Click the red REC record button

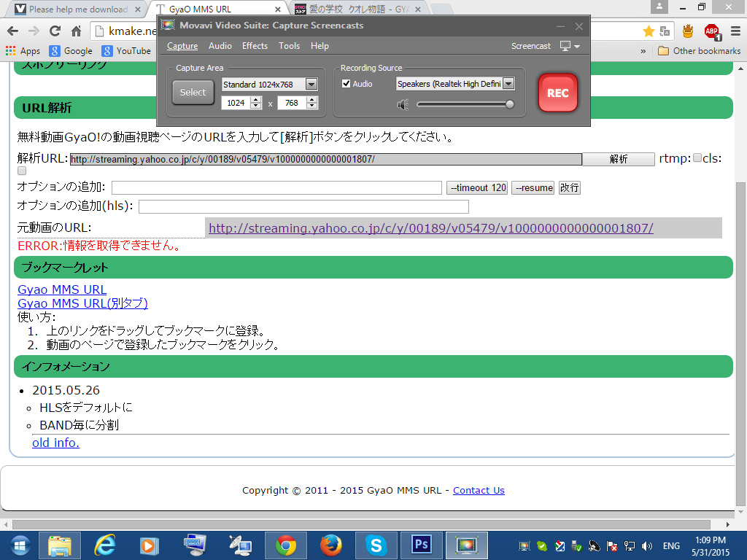[557, 93]
